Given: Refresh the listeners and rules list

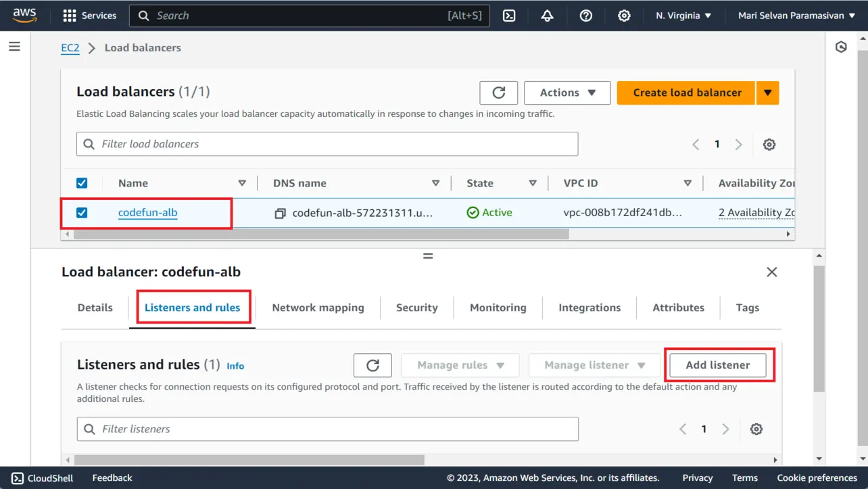Looking at the screenshot, I should pos(372,365).
